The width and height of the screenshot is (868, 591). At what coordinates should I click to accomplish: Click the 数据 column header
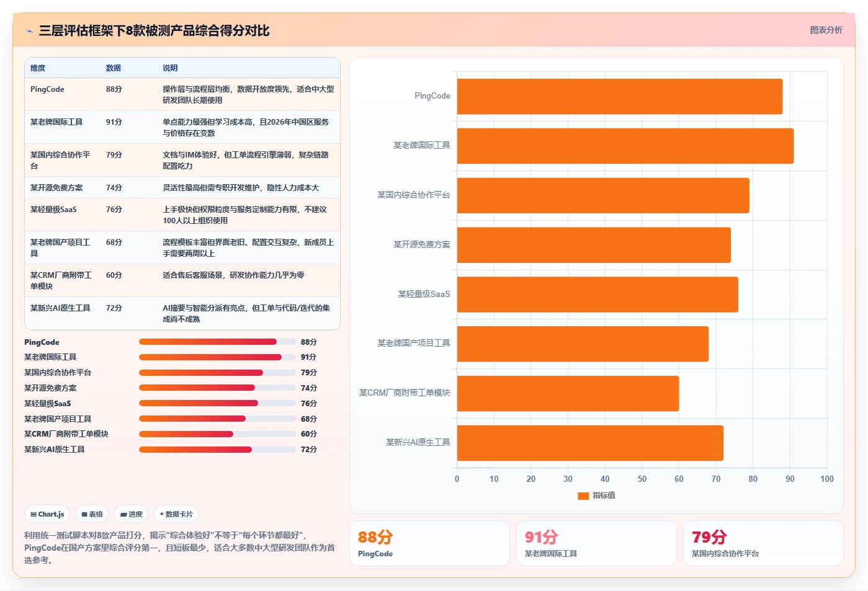[x=114, y=68]
